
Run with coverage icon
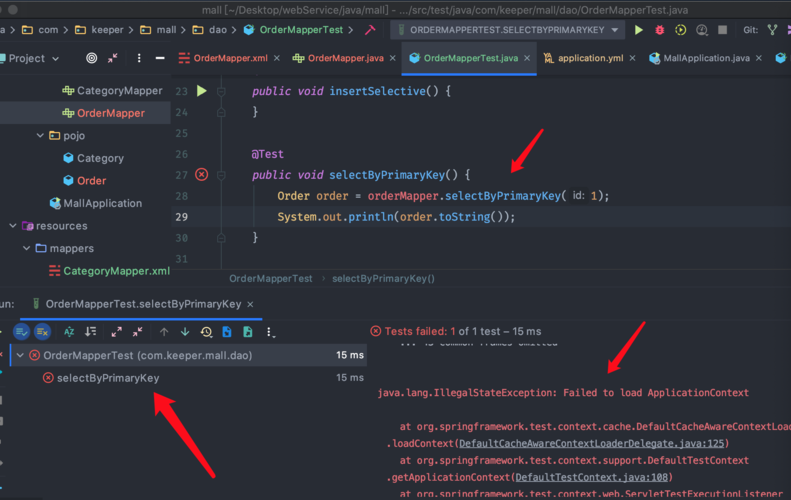click(681, 30)
